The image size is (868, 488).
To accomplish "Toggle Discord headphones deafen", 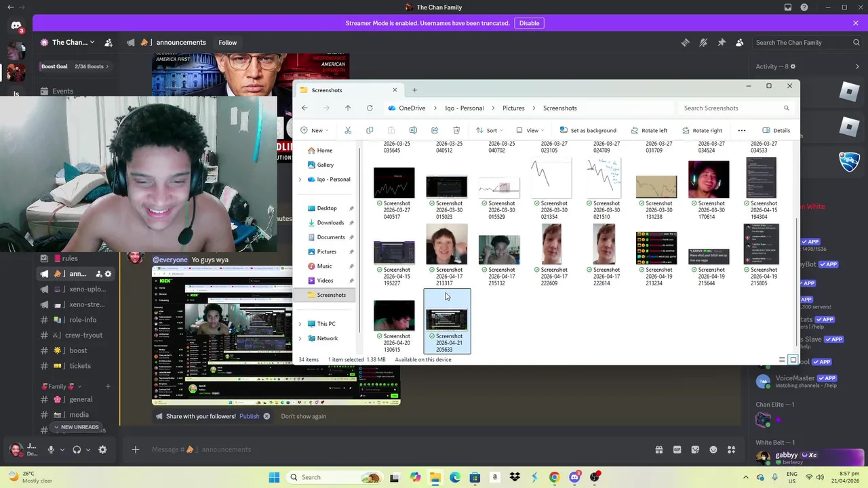I will (77, 449).
